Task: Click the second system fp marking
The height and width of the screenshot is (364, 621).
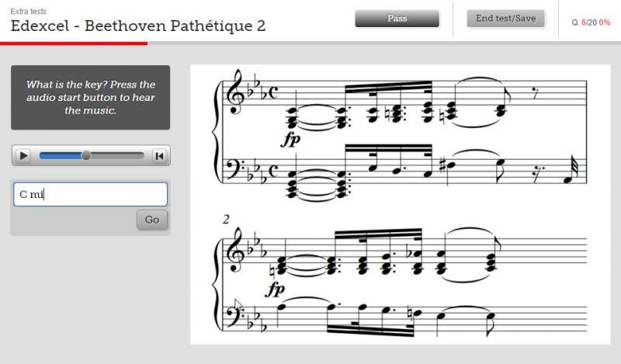Action: [x=276, y=289]
